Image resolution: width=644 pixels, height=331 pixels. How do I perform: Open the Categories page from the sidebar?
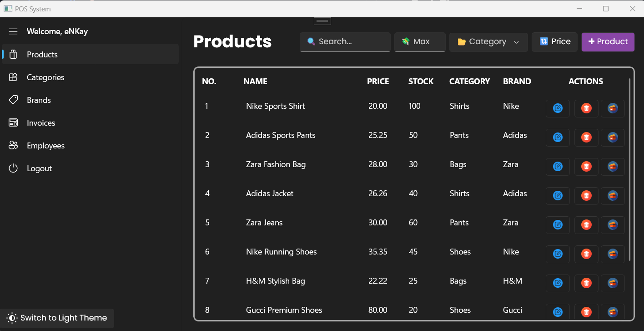click(45, 77)
